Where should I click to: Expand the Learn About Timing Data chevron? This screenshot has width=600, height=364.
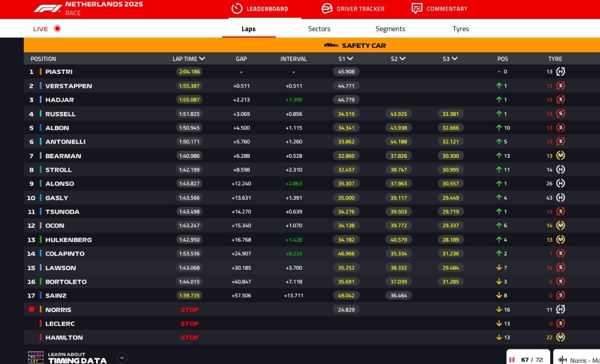[122, 358]
